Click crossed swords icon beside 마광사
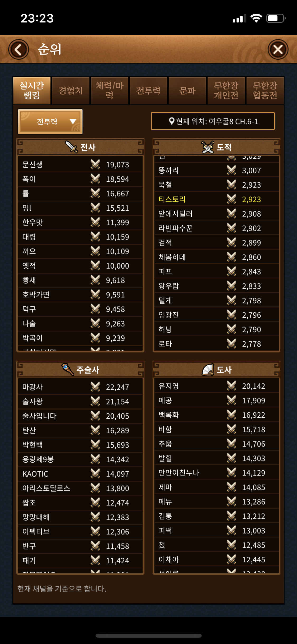The image size is (297, 644). click(x=95, y=387)
